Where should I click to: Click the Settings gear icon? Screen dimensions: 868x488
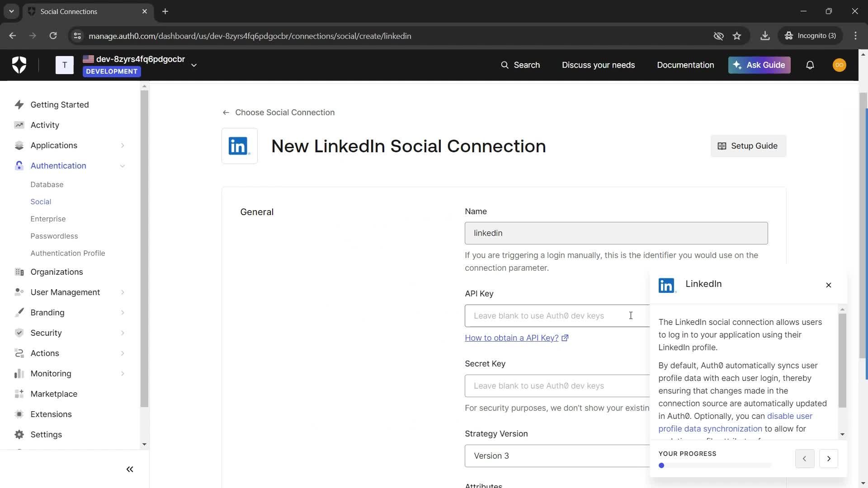[19, 435]
